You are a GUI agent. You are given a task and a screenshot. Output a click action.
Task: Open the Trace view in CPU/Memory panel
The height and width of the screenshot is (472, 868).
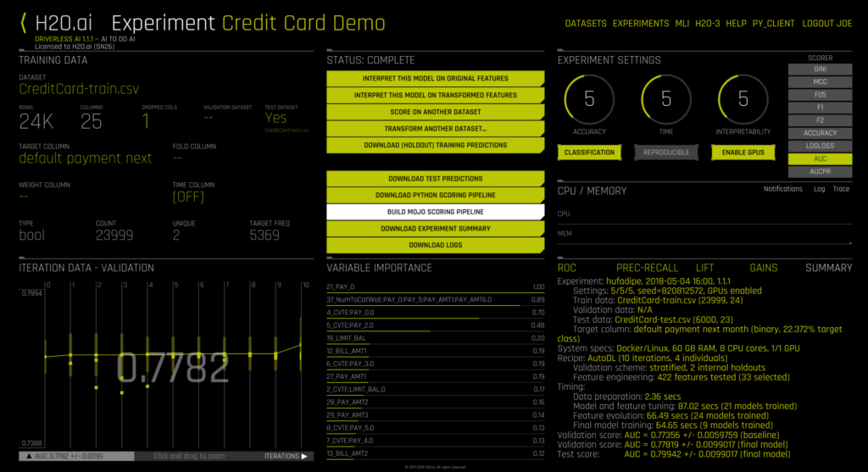click(841, 189)
